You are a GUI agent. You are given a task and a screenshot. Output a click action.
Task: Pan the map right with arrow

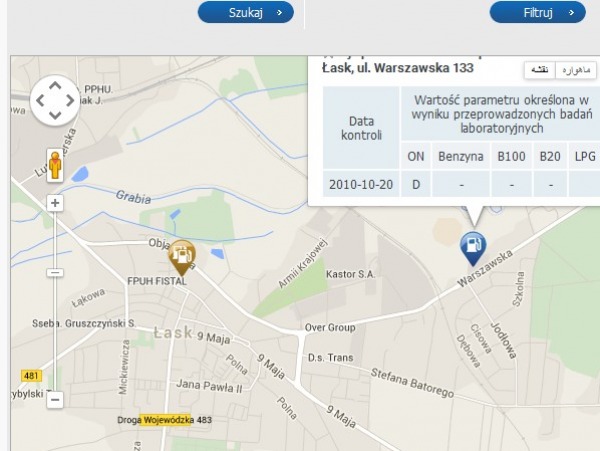coord(70,101)
